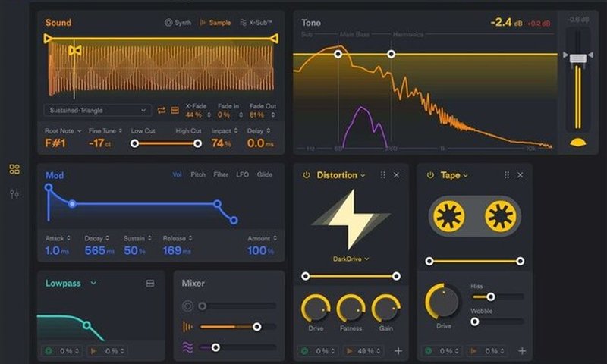
Task: Click the orange sample waveform icon in Mixer
Action: tap(187, 327)
